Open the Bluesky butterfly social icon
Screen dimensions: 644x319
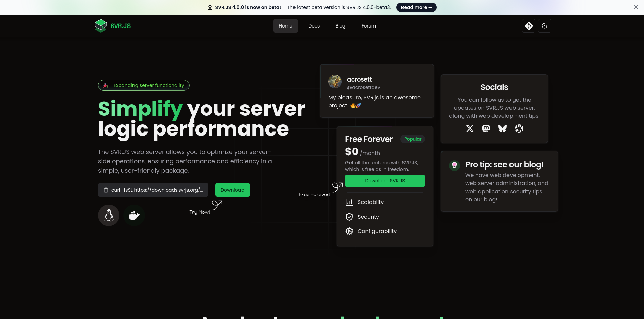tap(502, 128)
